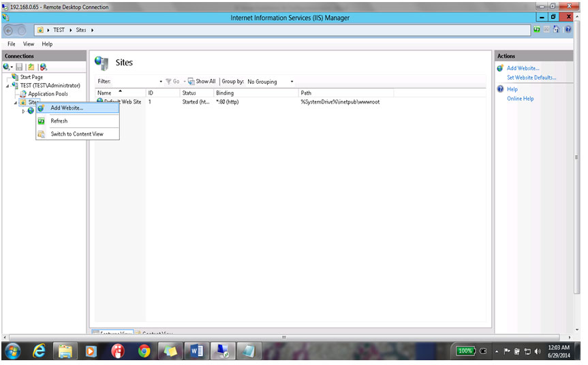This screenshot has height=365, width=588.
Task: Expand the website node under Sites
Action: pyautogui.click(x=23, y=111)
